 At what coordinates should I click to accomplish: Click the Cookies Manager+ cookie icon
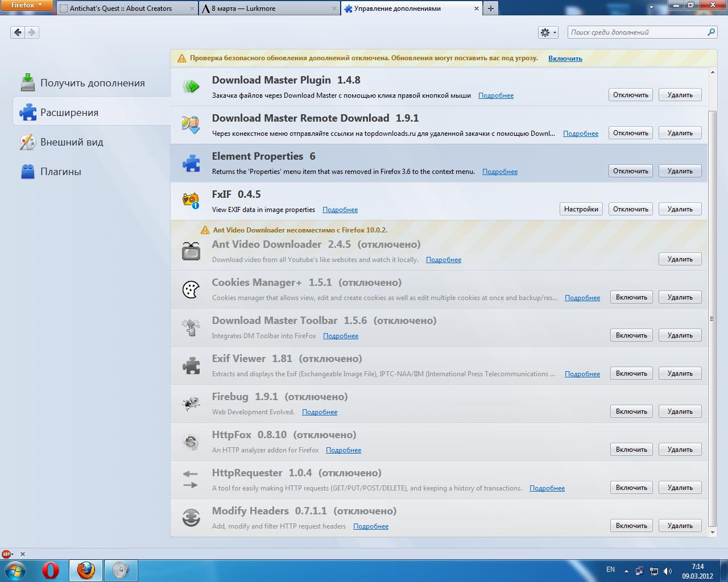click(191, 289)
